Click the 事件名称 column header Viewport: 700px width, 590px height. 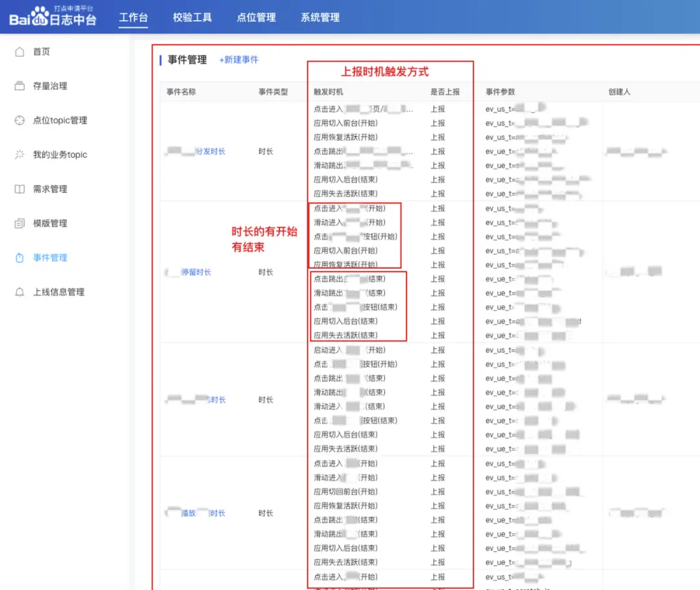(x=181, y=92)
